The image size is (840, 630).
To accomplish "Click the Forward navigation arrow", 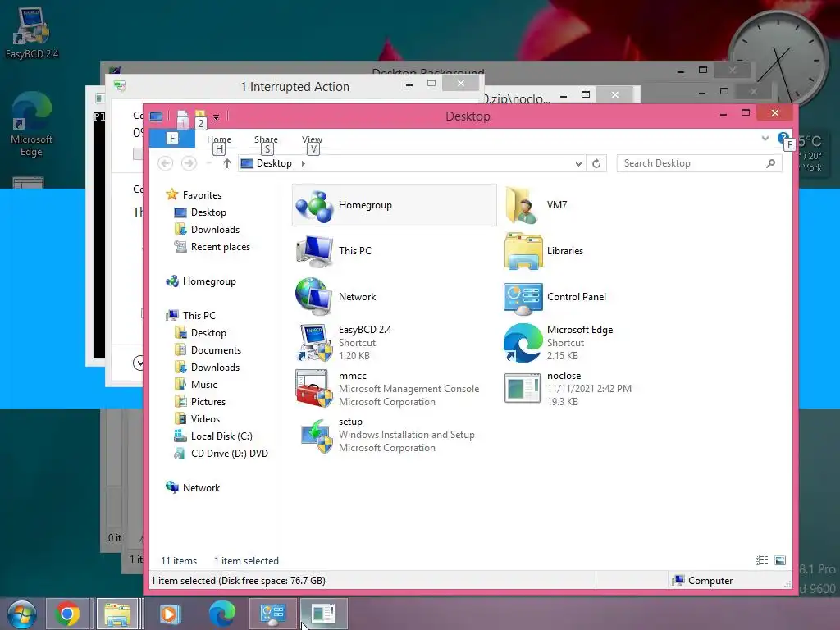I will point(189,163).
